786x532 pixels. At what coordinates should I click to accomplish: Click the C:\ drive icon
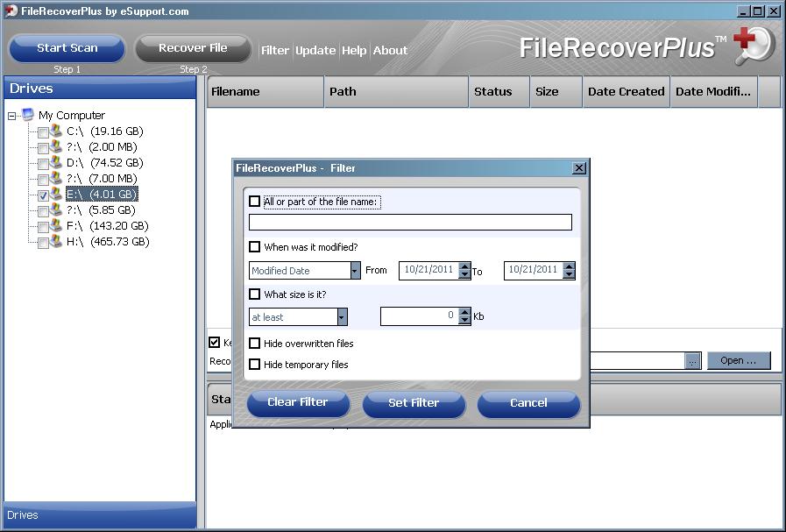click(x=57, y=131)
